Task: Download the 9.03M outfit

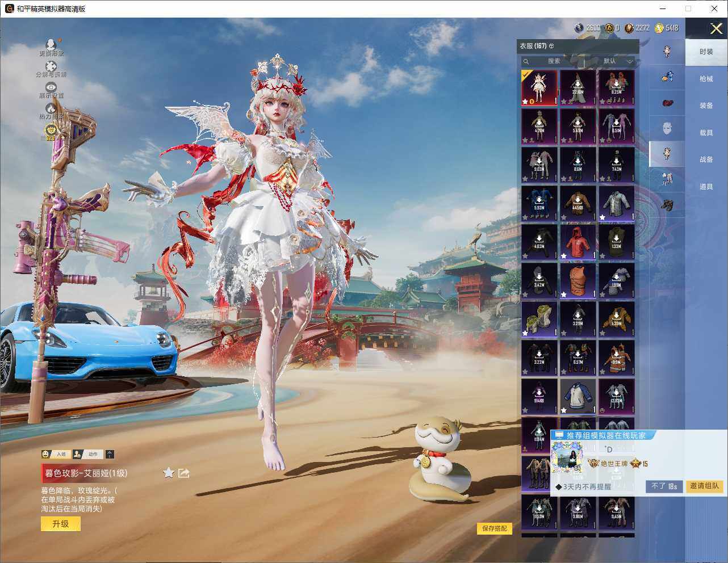Action: (539, 165)
